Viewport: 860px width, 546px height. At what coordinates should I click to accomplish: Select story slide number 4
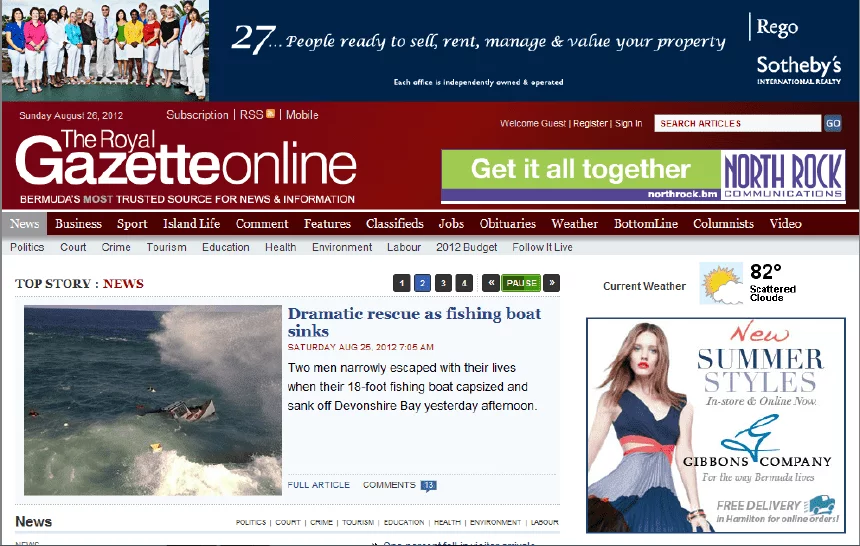(x=463, y=283)
